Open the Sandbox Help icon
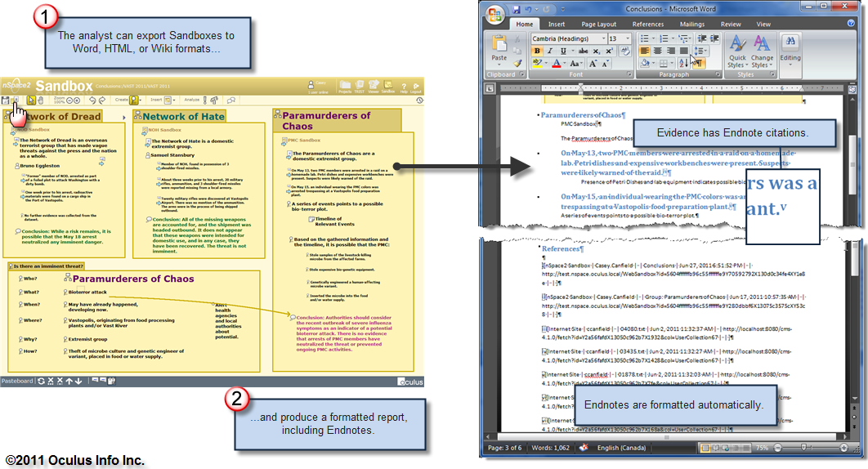The width and height of the screenshot is (868, 469). [x=404, y=87]
